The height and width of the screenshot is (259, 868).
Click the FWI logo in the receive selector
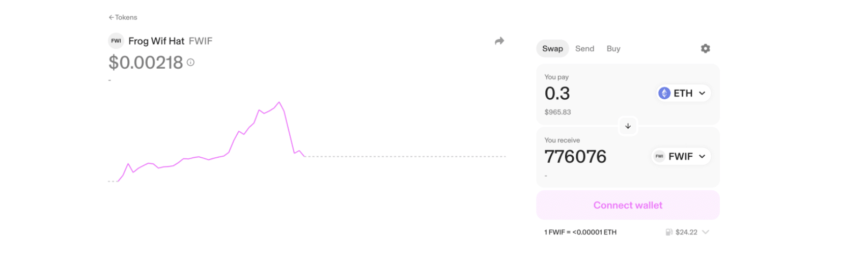pyautogui.click(x=659, y=156)
